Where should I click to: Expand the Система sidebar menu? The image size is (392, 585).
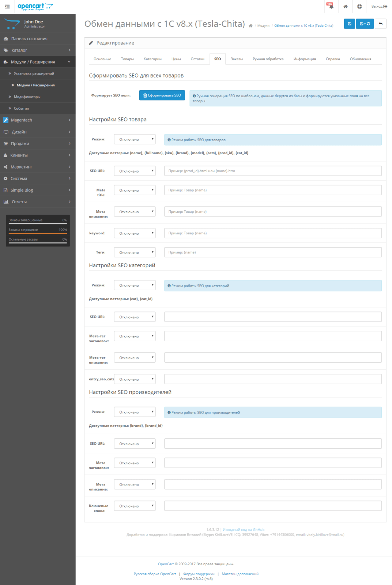pyautogui.click(x=38, y=179)
